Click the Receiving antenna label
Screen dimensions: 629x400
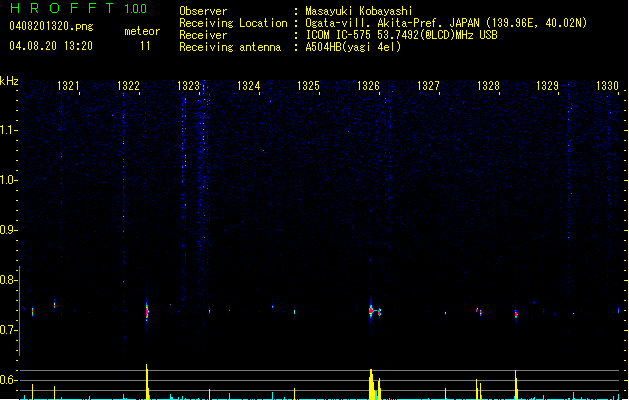pyautogui.click(x=230, y=47)
